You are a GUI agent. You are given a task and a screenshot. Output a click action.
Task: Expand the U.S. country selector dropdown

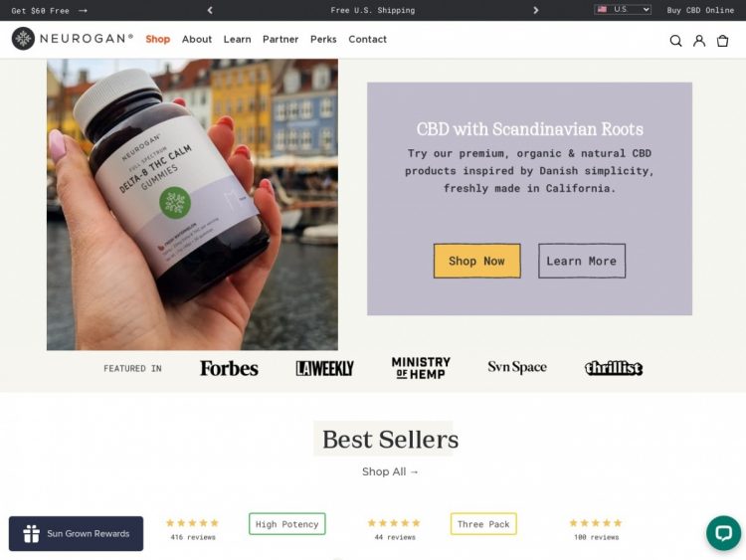tap(623, 10)
